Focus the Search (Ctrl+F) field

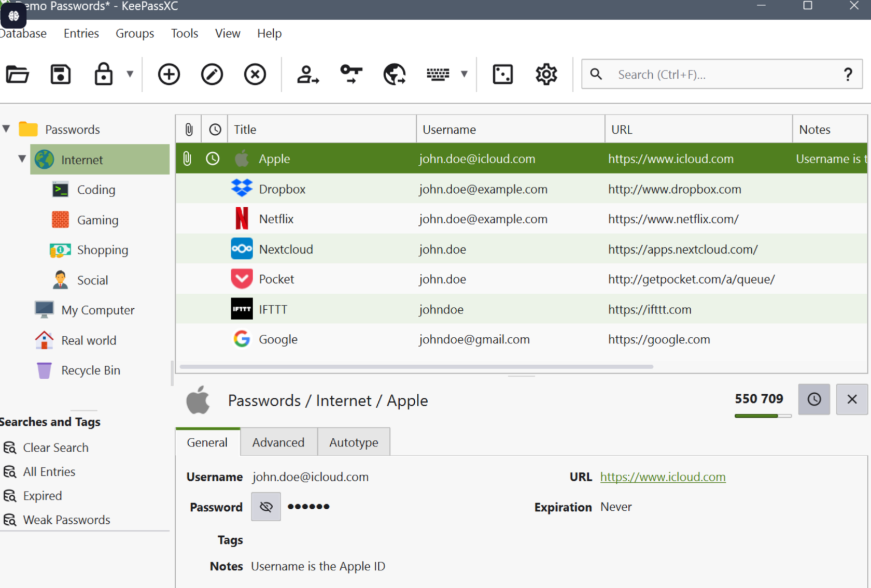tap(722, 75)
